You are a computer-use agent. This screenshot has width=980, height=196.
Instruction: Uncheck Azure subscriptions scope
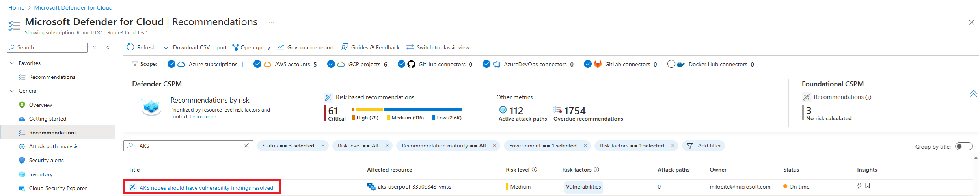[x=171, y=64]
